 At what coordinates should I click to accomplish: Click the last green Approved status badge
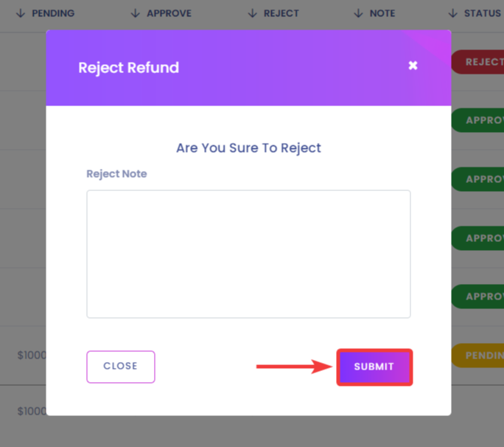tap(477, 297)
